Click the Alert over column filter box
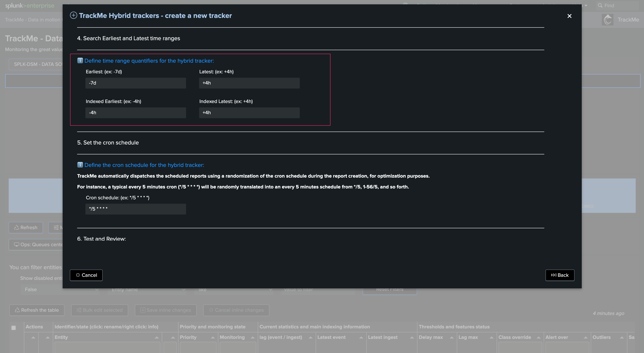The height and width of the screenshot is (353, 644). pos(567,348)
